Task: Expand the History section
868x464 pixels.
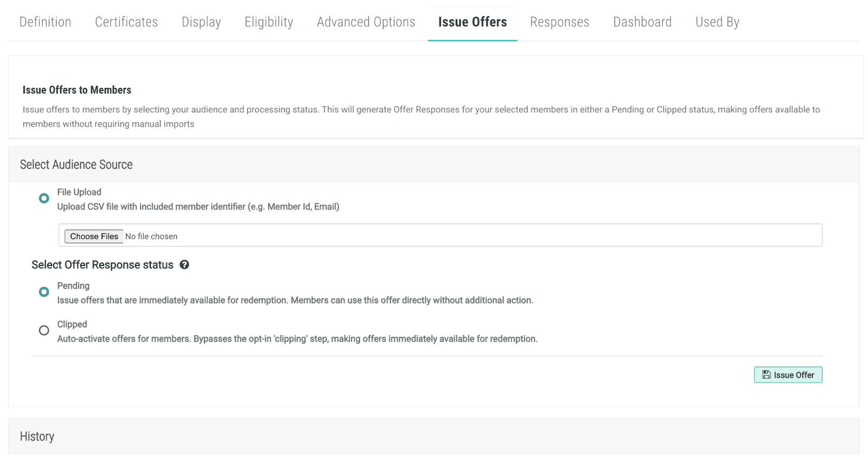Action: click(37, 436)
